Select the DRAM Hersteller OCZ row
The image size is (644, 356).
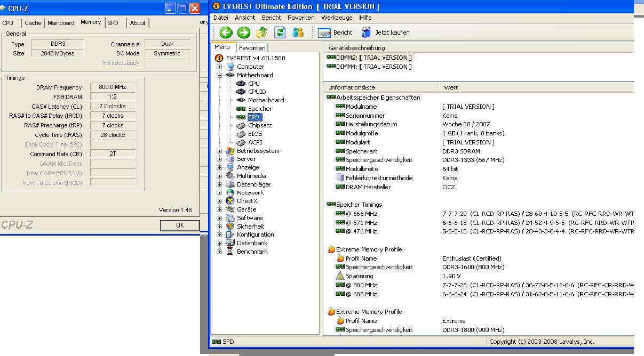[x=479, y=187]
